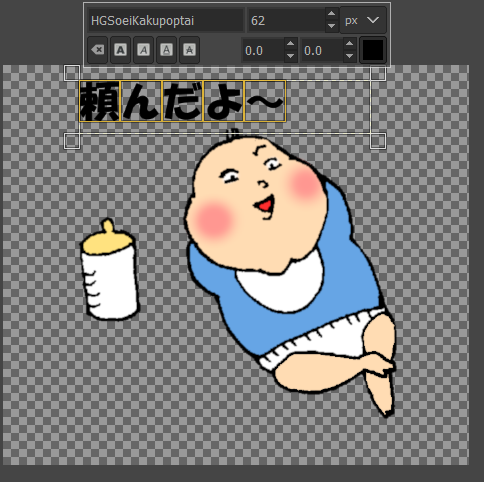484x482 pixels.
Task: Toggle italic text style
Action: coord(143,50)
